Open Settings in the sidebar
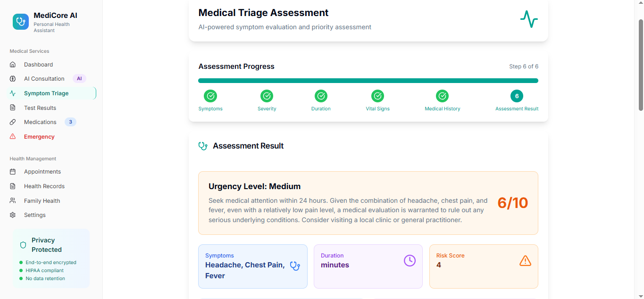 [34, 215]
